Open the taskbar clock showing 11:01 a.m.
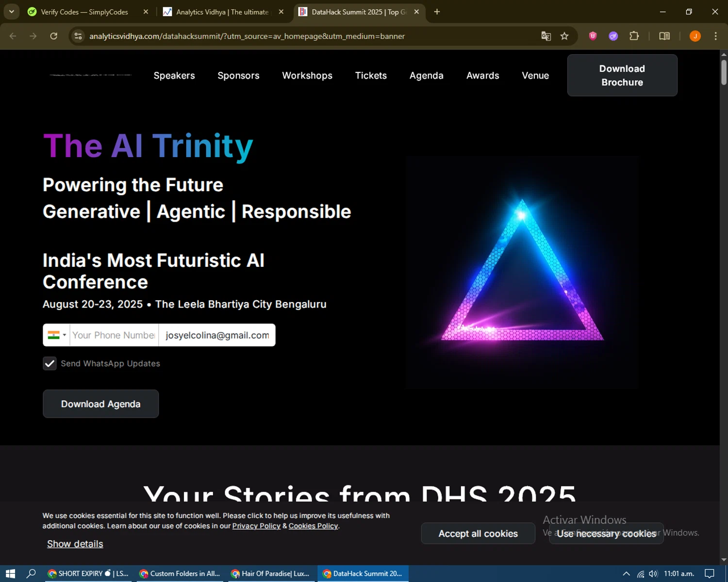This screenshot has height=582, width=728. (679, 574)
